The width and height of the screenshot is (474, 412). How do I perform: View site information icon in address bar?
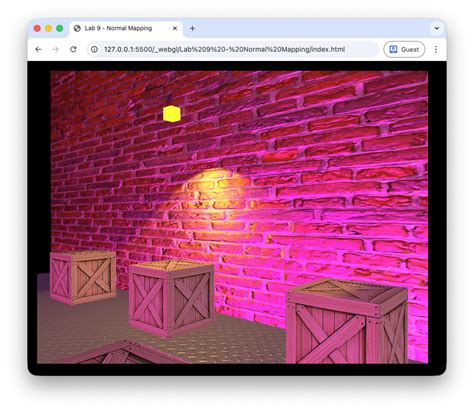click(94, 49)
